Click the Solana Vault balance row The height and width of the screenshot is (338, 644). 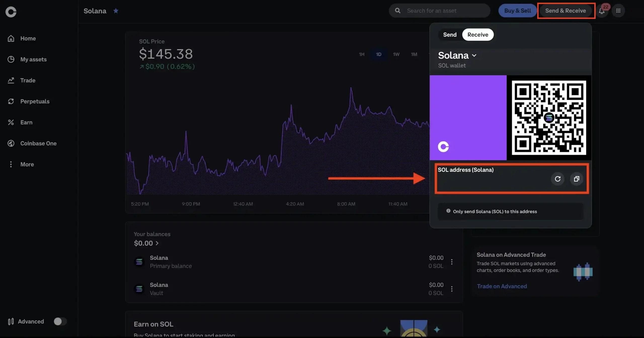pyautogui.click(x=293, y=289)
